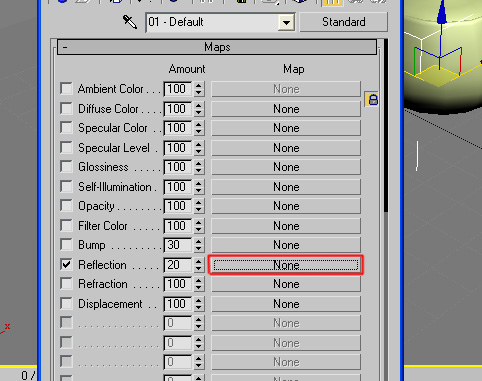
Task: Select the blue Z-axis gizmo arrow
Action: [442, 13]
